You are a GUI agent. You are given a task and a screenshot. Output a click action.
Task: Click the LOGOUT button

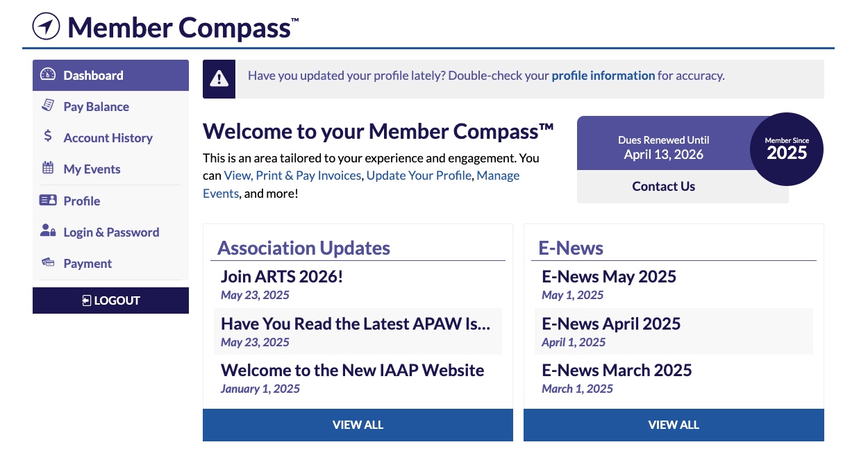pyautogui.click(x=110, y=300)
